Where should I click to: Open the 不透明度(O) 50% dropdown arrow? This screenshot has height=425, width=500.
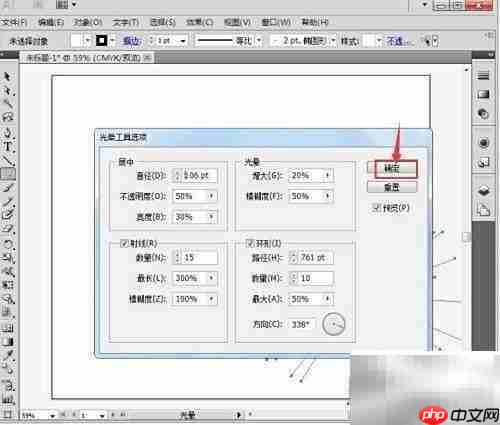(x=211, y=196)
